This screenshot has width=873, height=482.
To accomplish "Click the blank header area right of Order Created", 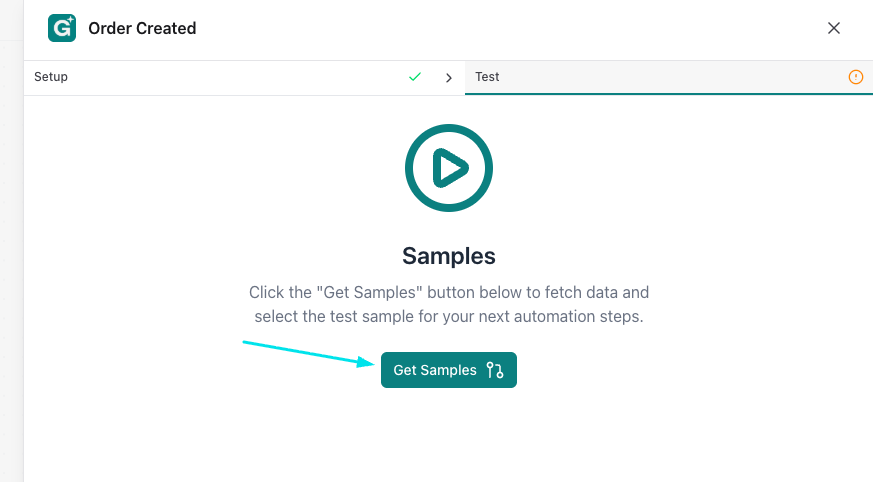I will click(x=500, y=28).
